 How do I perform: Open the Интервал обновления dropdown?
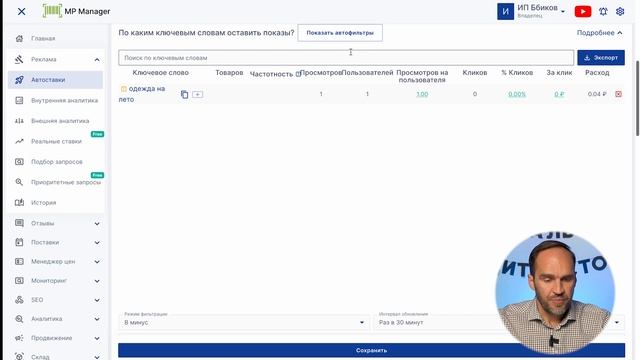coord(499,322)
